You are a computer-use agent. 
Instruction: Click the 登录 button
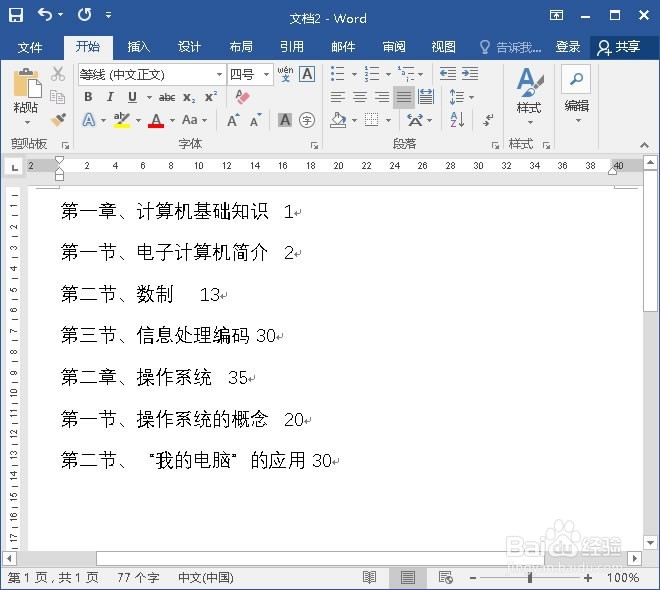point(568,47)
